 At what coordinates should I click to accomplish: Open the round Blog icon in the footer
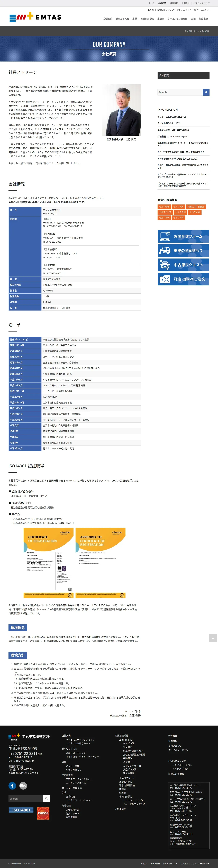[x=23, y=786]
